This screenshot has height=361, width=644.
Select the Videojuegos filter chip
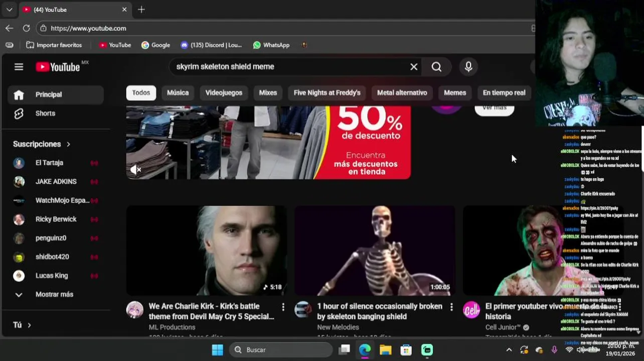click(x=224, y=93)
